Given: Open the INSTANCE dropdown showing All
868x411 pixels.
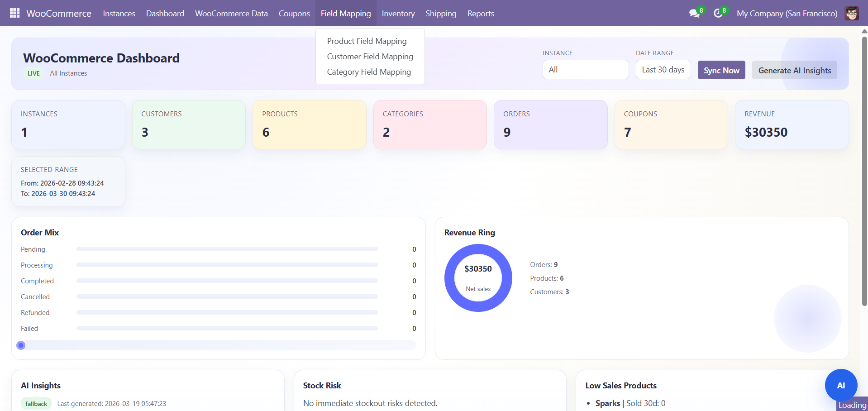Looking at the screenshot, I should [585, 70].
